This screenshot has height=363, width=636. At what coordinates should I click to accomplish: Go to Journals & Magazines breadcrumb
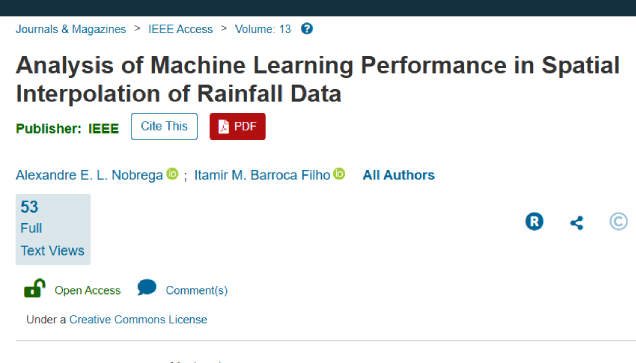click(x=71, y=29)
